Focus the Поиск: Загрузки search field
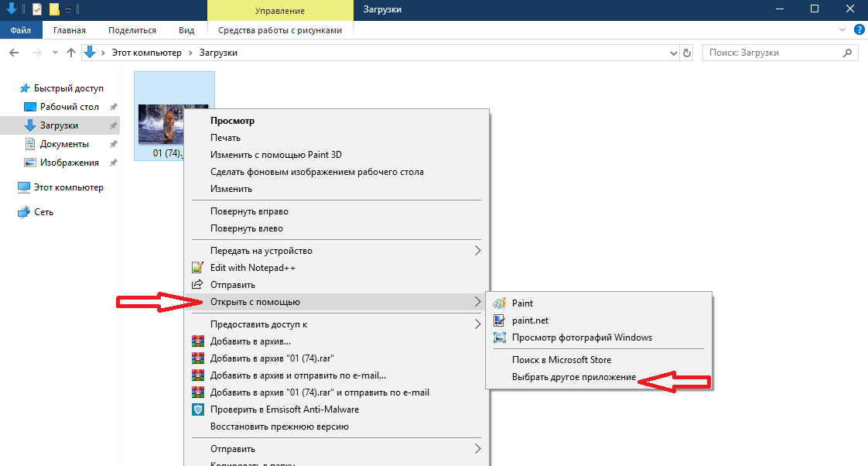868x466 pixels. pos(774,53)
